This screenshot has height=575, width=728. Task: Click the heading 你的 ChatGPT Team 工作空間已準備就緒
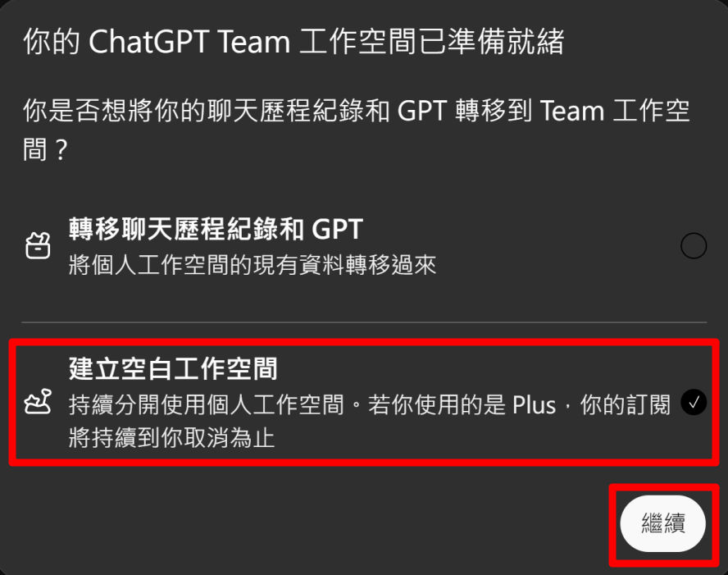pos(293,41)
